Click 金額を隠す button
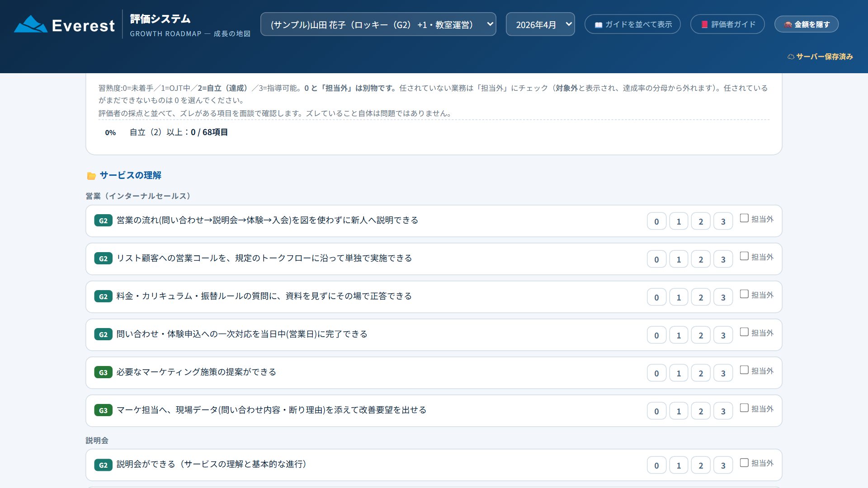868x488 pixels. tap(807, 24)
